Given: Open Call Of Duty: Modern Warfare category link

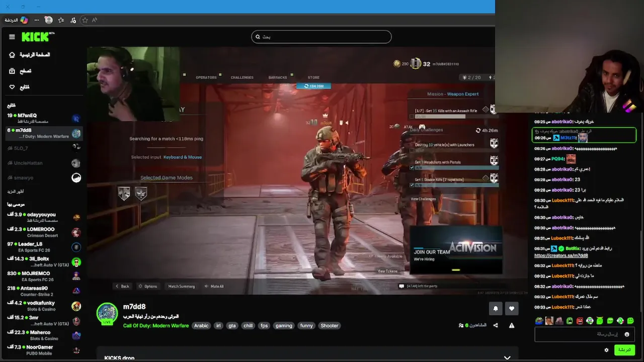Looking at the screenshot, I should click(x=156, y=326).
